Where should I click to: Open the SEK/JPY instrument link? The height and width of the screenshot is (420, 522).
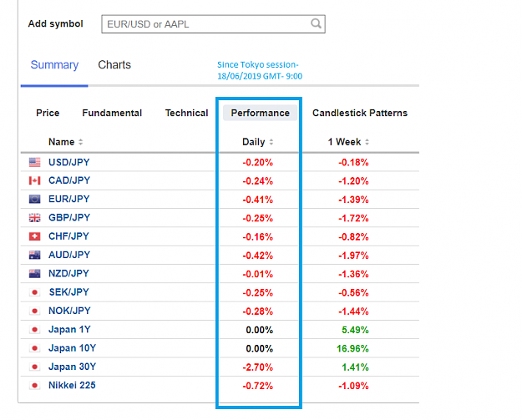tap(69, 292)
